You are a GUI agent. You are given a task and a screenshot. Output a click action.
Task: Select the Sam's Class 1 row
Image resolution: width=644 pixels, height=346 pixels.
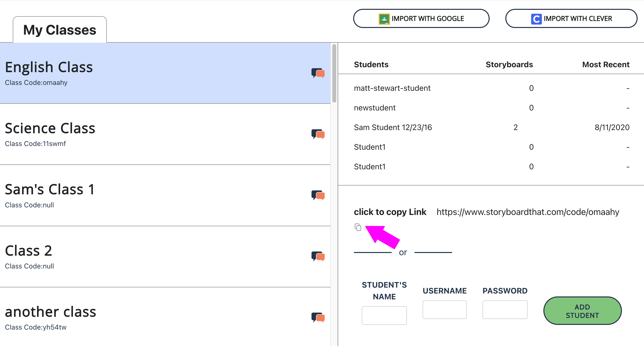click(x=165, y=196)
